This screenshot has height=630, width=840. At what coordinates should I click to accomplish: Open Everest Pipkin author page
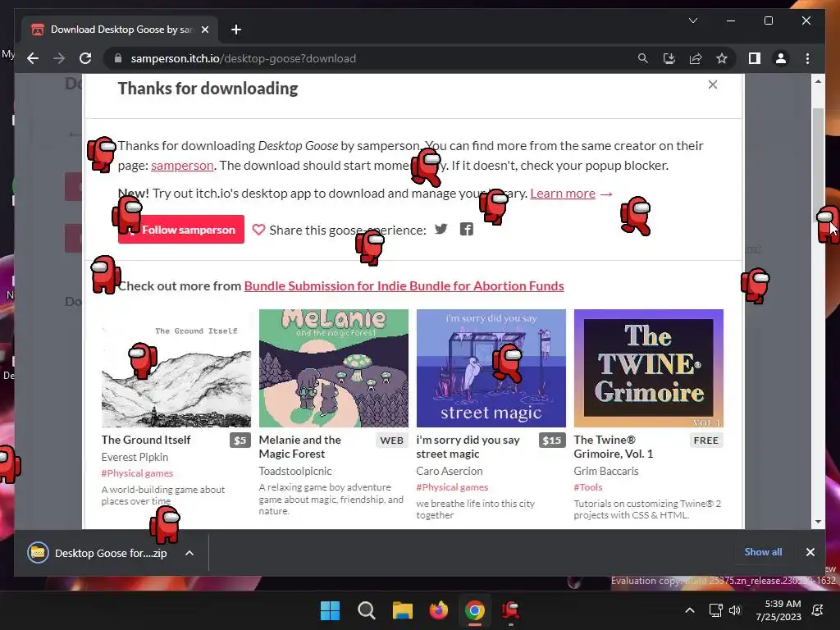coord(135,457)
